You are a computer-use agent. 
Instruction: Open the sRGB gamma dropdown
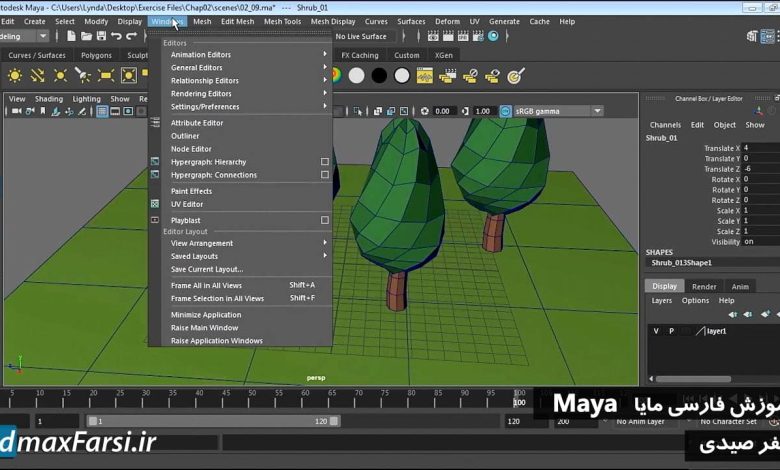597,111
